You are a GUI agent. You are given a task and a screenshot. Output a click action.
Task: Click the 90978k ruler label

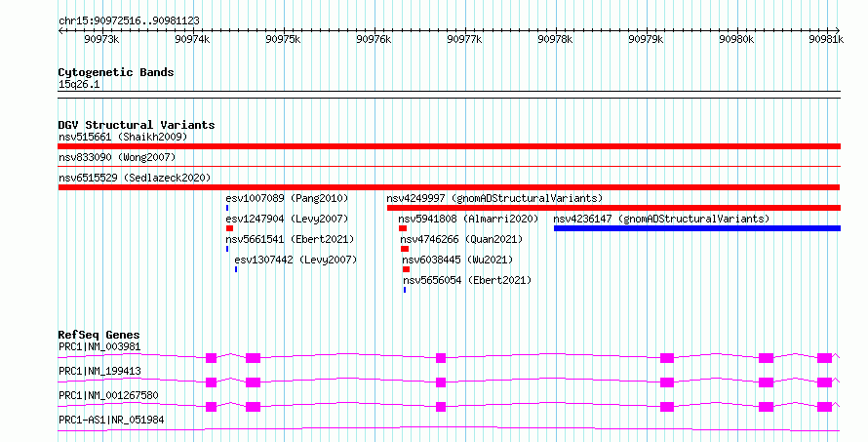pyautogui.click(x=555, y=39)
